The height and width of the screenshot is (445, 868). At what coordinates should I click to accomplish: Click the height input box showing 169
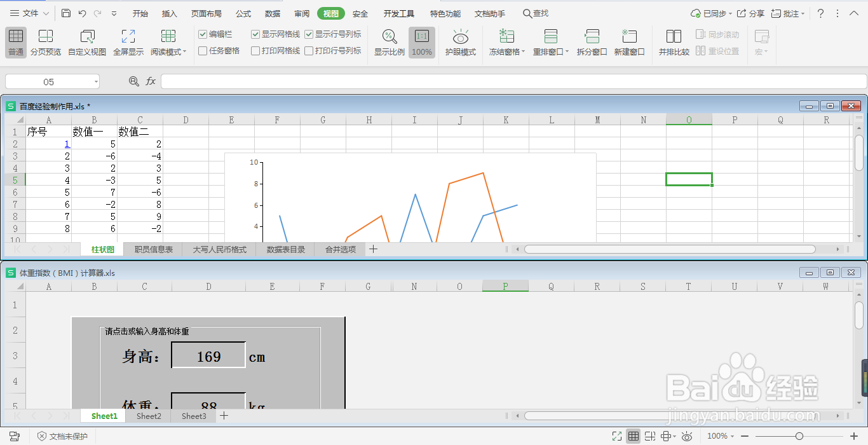pyautogui.click(x=208, y=355)
